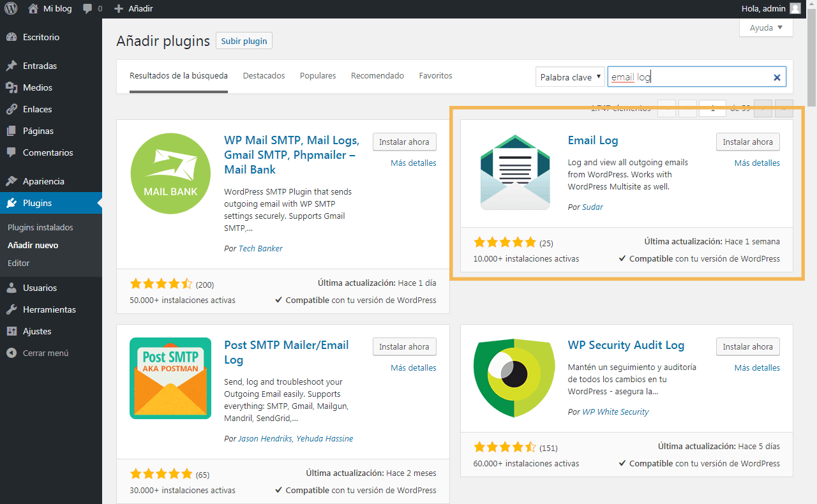This screenshot has height=504, width=817.
Task: Click the Herramientas wrench icon
Action: tap(11, 309)
